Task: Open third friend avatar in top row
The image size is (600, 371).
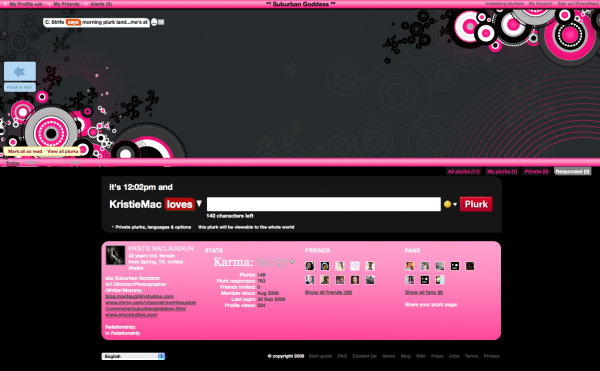Action: click(x=340, y=266)
